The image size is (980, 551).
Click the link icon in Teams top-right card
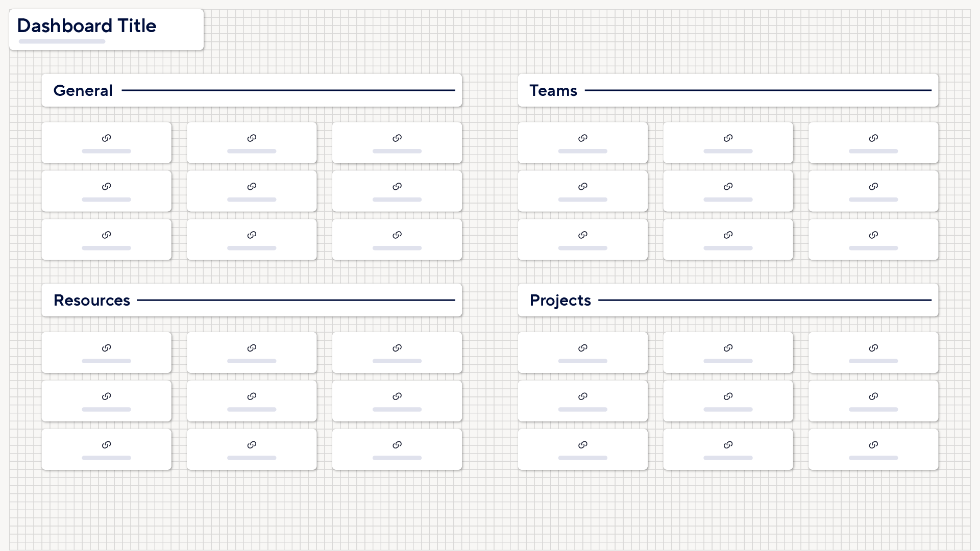pos(873,138)
